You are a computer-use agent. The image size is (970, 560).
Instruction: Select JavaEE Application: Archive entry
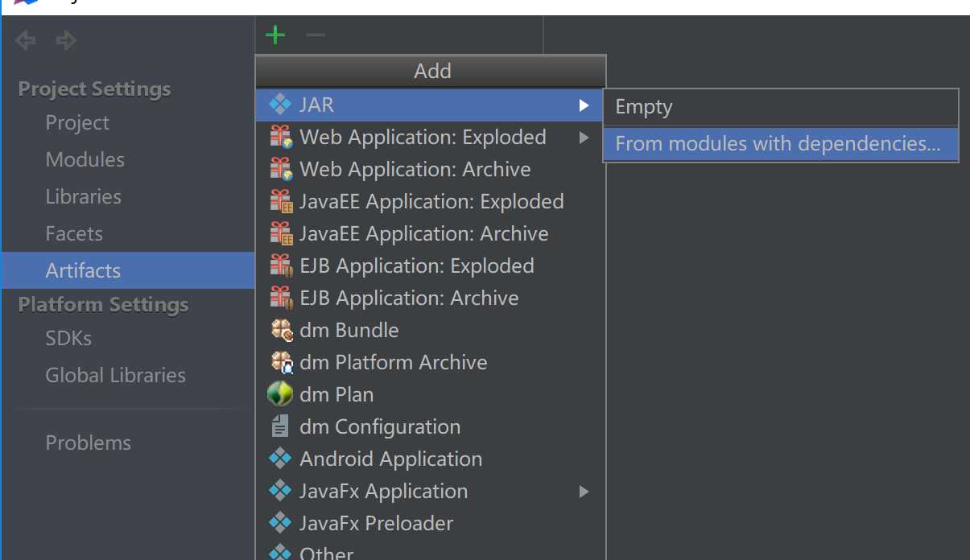click(x=430, y=233)
